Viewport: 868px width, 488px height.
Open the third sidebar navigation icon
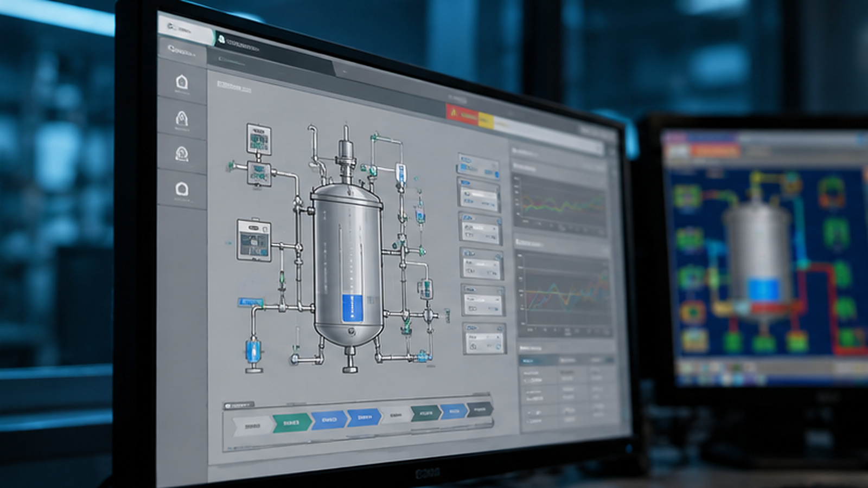(182, 154)
